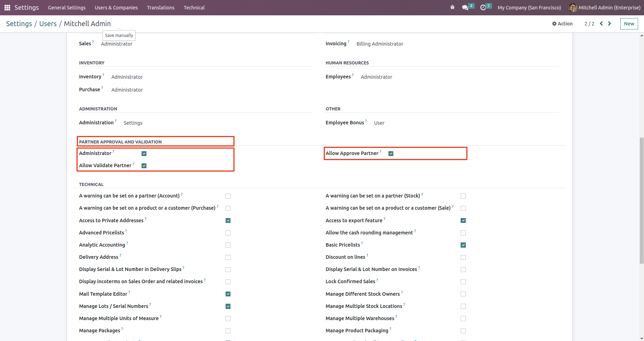Open Translations menu
This screenshot has height=341, width=644.
coord(161,8)
